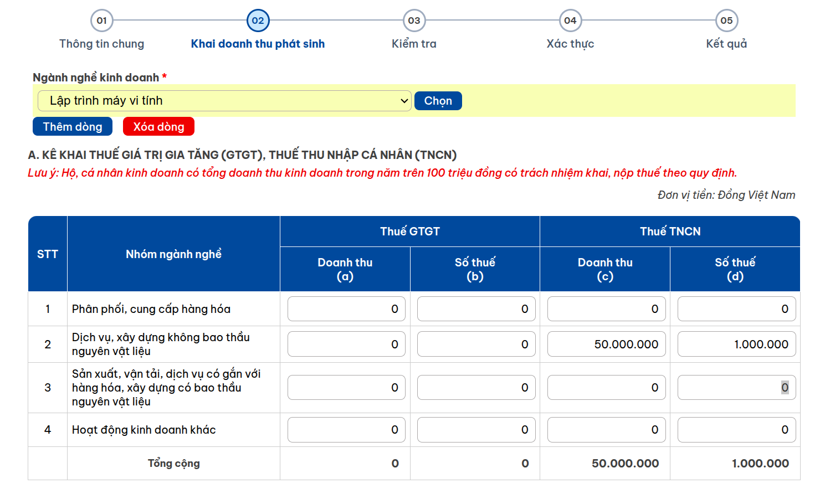Click GTGT Doanh thu for Hoạt động kinh doanh khác
Viewport: 825px width, 504px height.
click(x=346, y=430)
